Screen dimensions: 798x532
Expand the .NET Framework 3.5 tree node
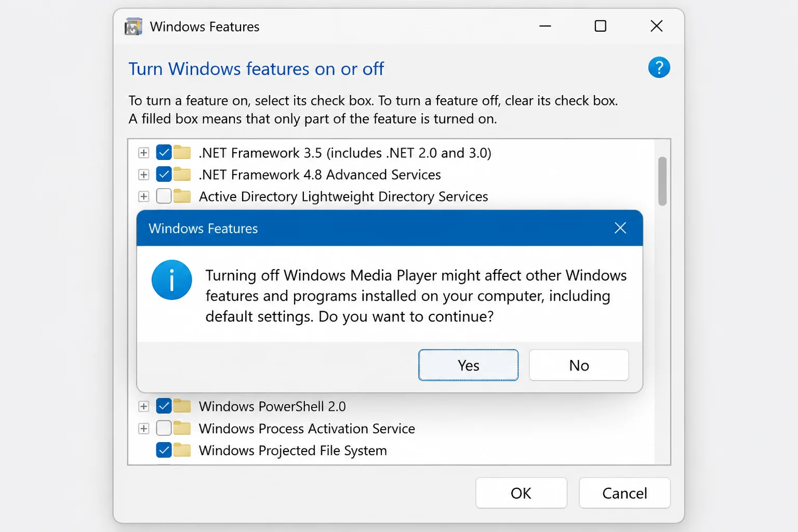point(144,153)
